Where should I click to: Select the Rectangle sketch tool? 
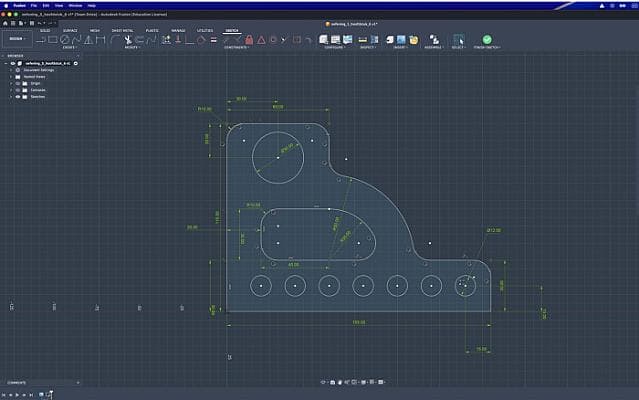[53, 40]
